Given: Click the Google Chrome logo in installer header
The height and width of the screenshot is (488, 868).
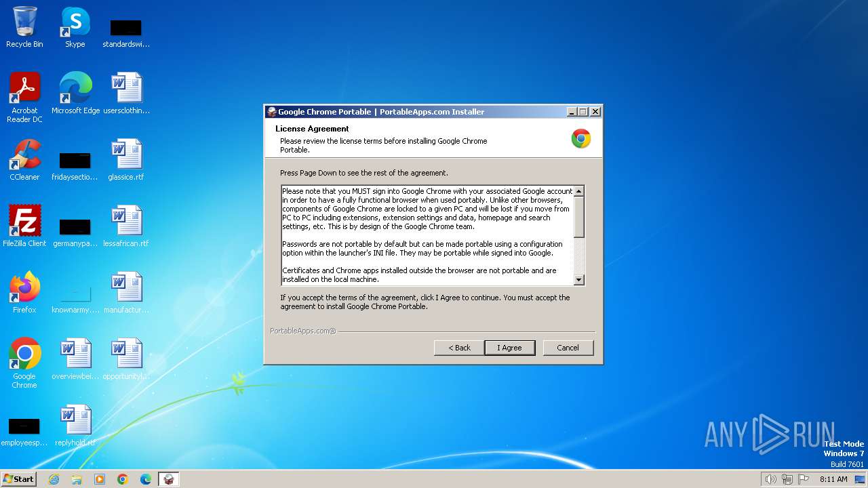Looking at the screenshot, I should pyautogui.click(x=581, y=138).
